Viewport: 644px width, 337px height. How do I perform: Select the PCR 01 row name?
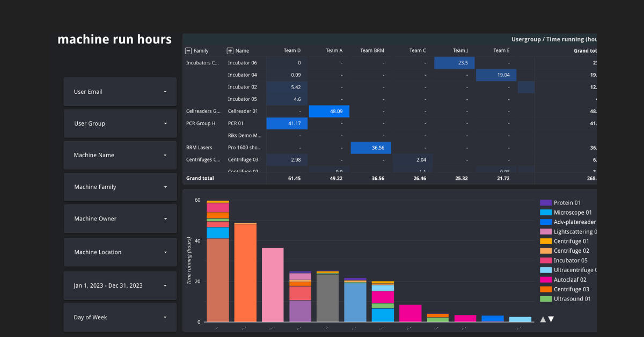[x=236, y=123]
